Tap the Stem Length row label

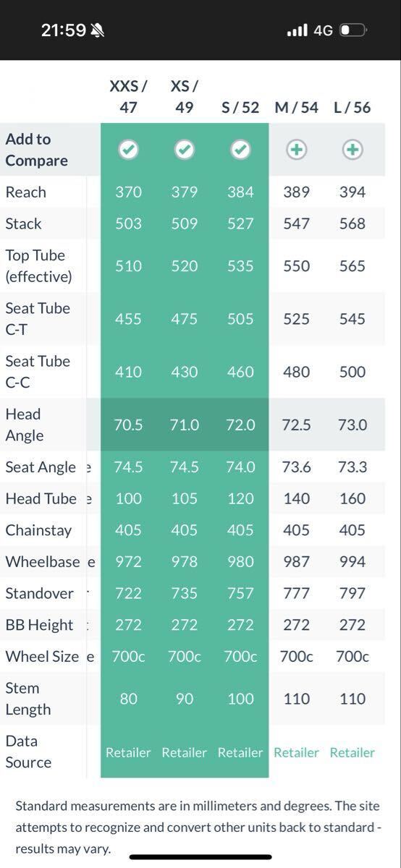click(x=28, y=699)
